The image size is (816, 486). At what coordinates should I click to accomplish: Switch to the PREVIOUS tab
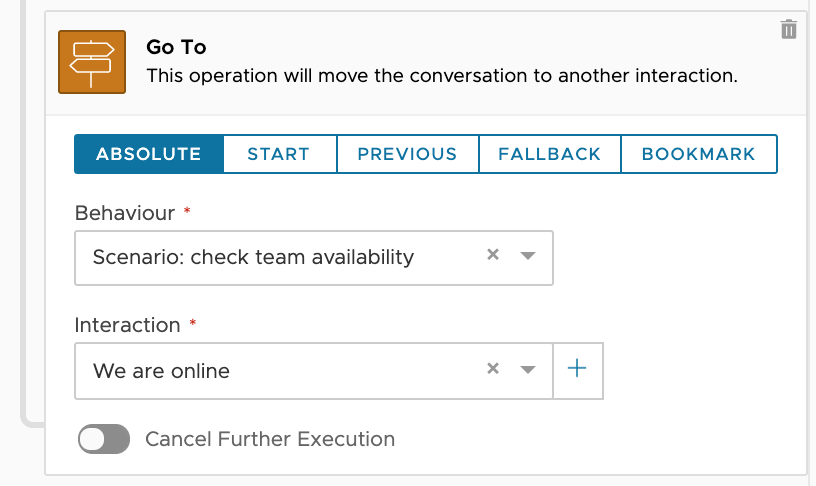coord(407,154)
